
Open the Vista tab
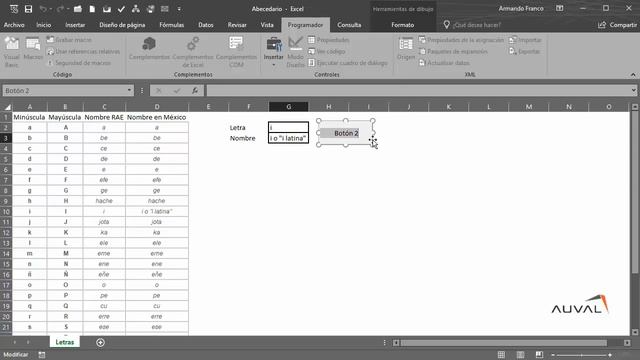pyautogui.click(x=267, y=25)
